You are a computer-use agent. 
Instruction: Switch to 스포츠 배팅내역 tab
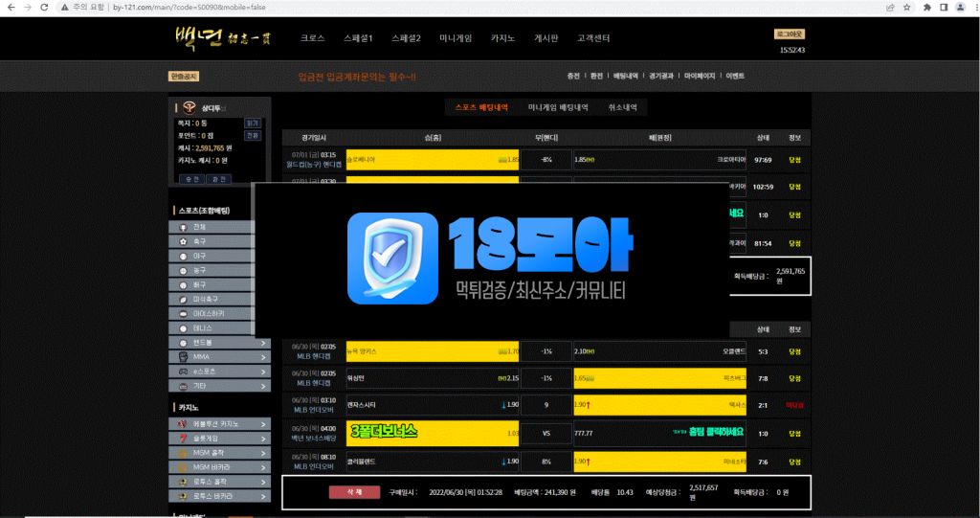(x=481, y=107)
